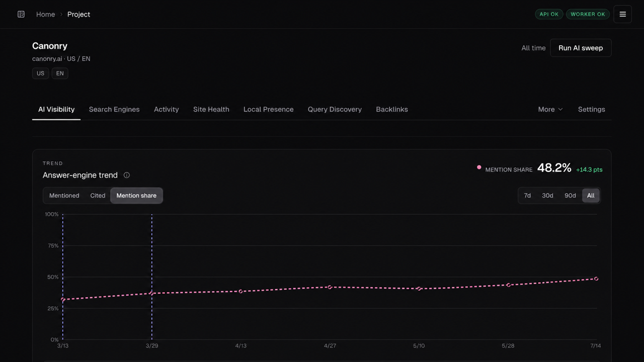Switch to AI Visibility tab
This screenshot has height=362, width=644.
56,109
